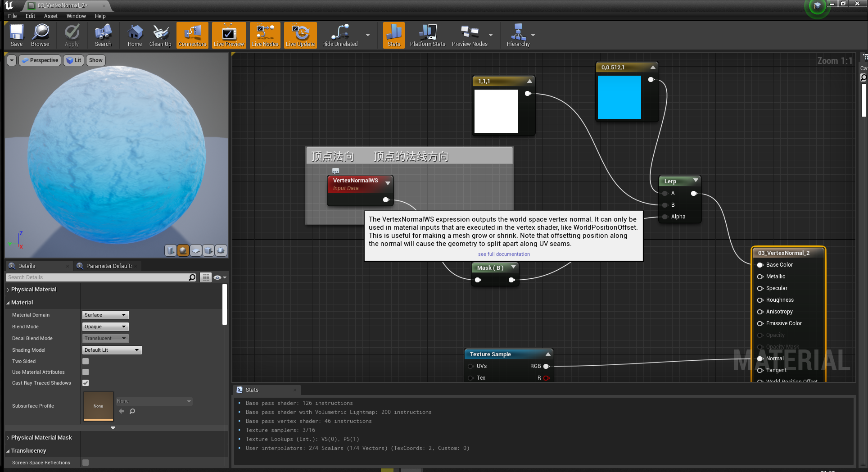Toggle Live Preview in the toolbar
868x472 pixels.
tap(229, 35)
